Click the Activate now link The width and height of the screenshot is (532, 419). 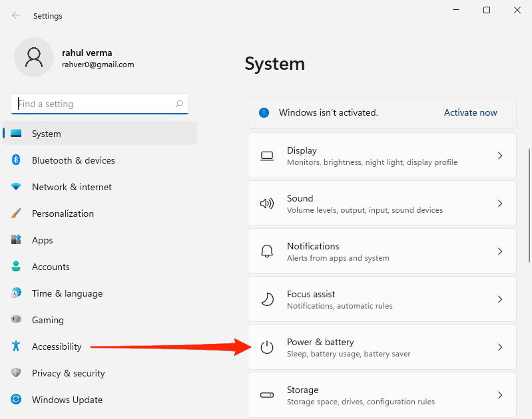470,112
